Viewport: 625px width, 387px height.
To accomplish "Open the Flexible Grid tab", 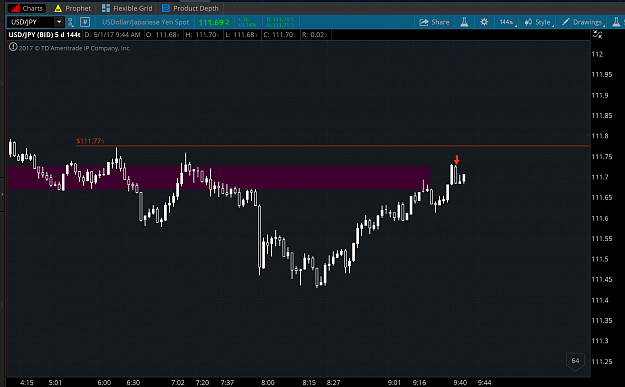I will (127, 8).
